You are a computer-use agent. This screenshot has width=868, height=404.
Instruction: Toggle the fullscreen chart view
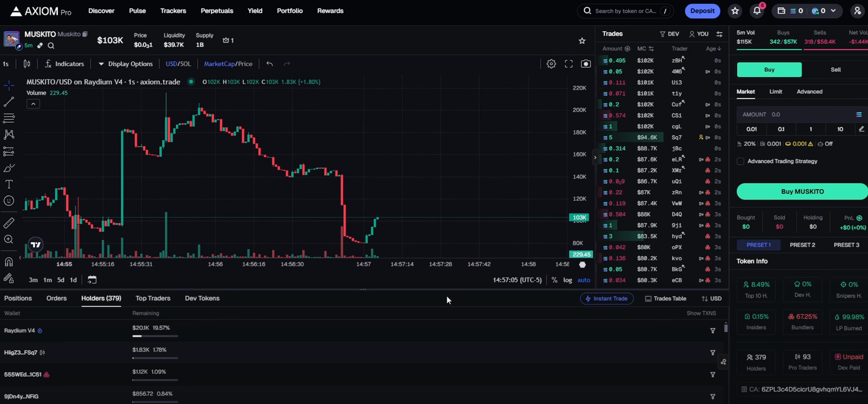(x=569, y=64)
